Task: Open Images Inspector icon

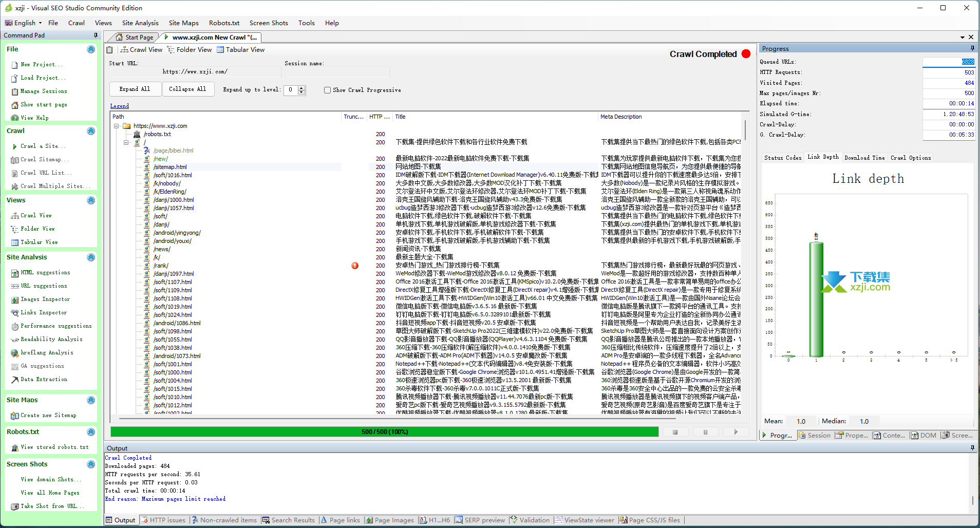Action: click(x=14, y=299)
